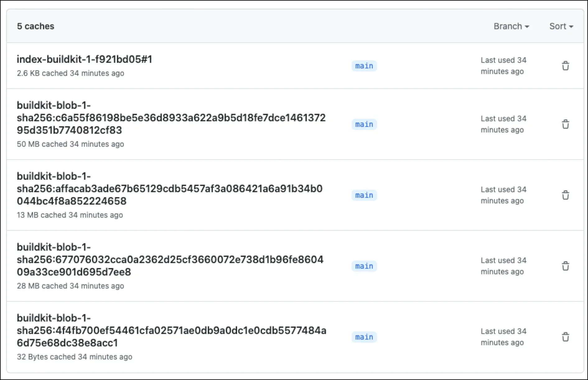Click the main badge on the 28 MB cache row

(364, 266)
